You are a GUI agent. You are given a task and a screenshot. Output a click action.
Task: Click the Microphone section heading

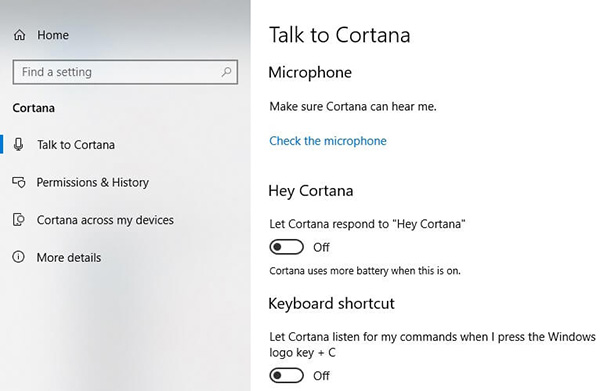(310, 72)
